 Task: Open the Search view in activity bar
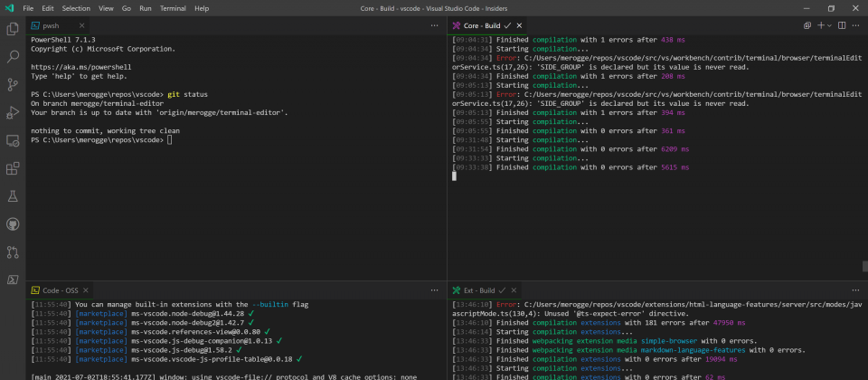tap(12, 56)
